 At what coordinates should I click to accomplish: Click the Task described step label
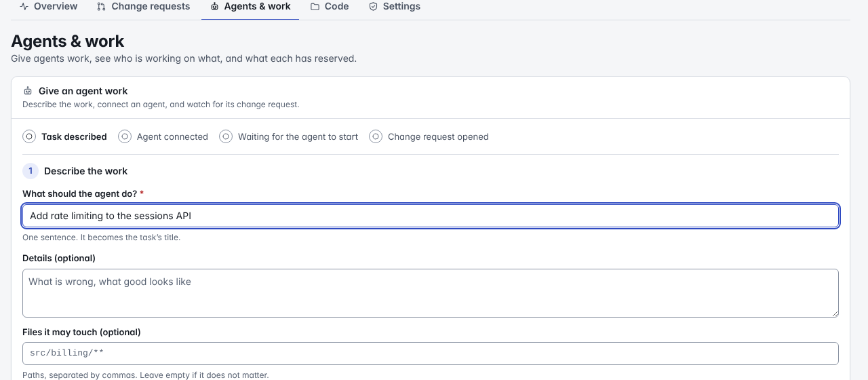pos(74,136)
